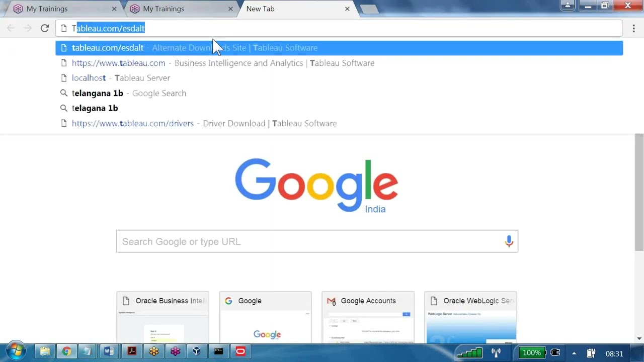Viewport: 644px width, 362px height.
Task: Open the Google most-visited thumbnail
Action: [265, 318]
